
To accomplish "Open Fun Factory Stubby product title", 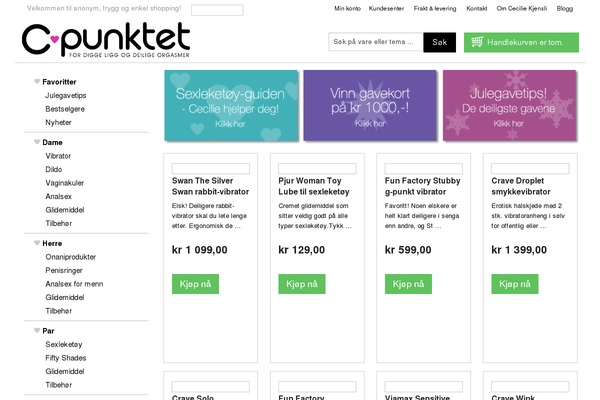I will pyautogui.click(x=422, y=186).
